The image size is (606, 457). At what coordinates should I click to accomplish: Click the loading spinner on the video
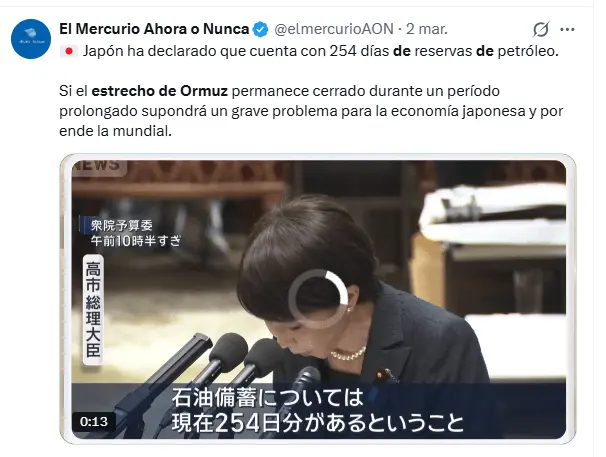(x=318, y=299)
